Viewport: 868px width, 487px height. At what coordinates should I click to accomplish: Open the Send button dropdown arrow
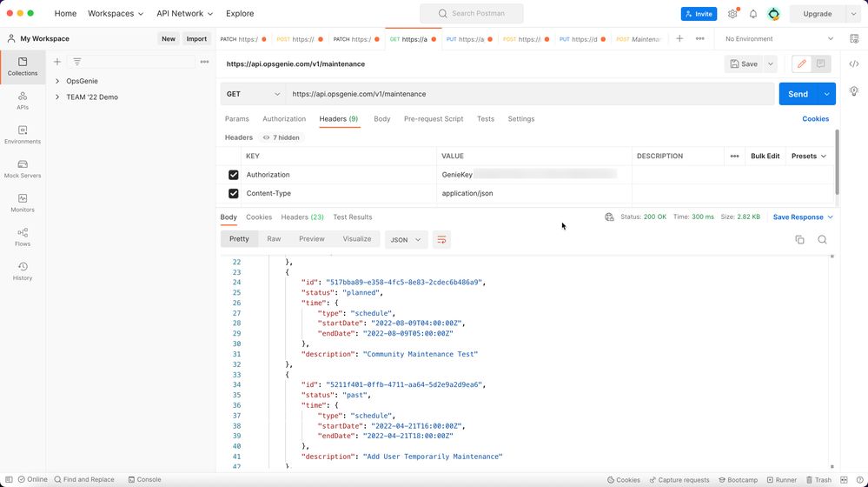coord(826,94)
